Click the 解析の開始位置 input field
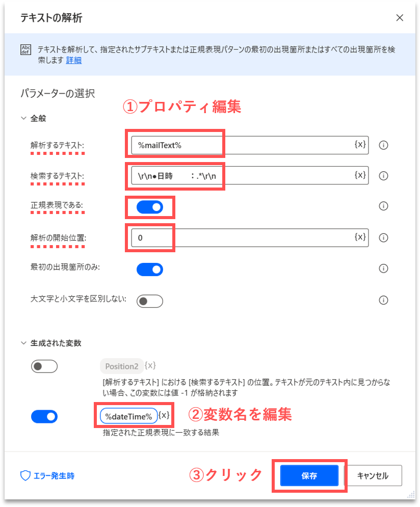 [x=250, y=237]
